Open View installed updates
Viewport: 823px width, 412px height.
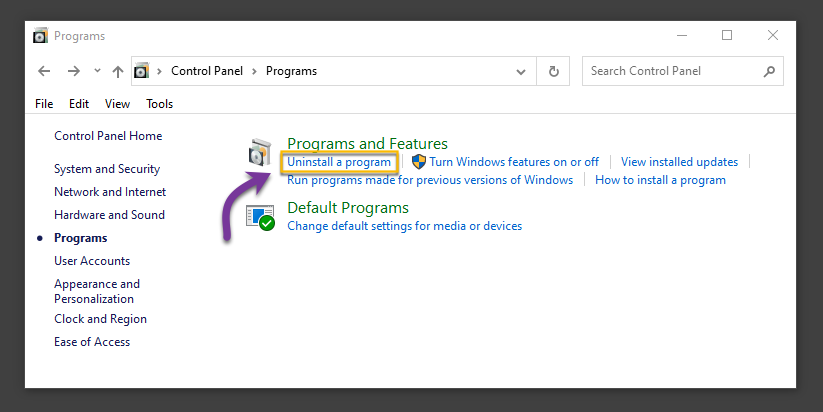point(679,162)
